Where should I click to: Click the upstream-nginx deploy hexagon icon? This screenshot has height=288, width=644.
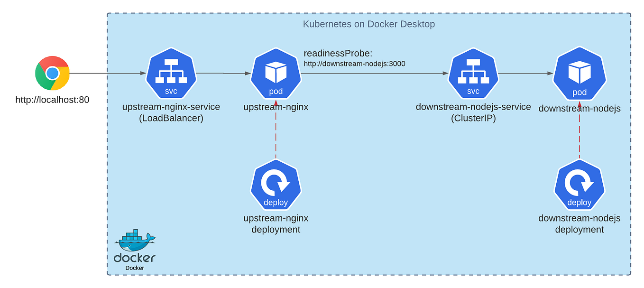276,185
